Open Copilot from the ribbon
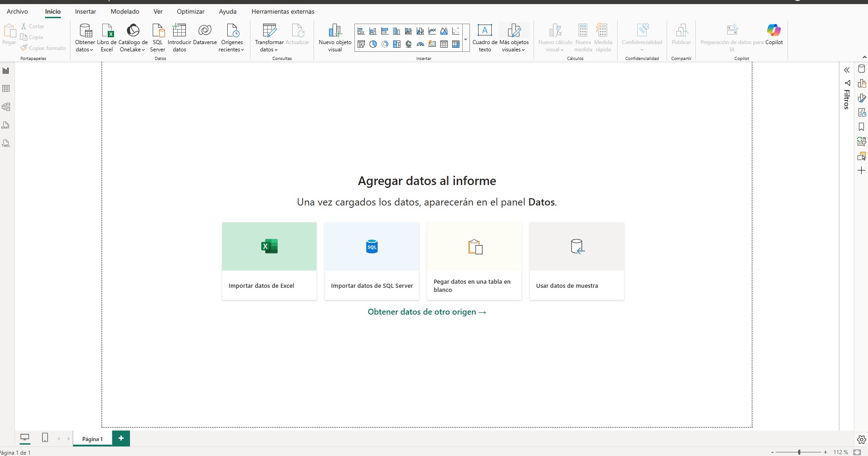This screenshot has width=868, height=456. pos(774,35)
